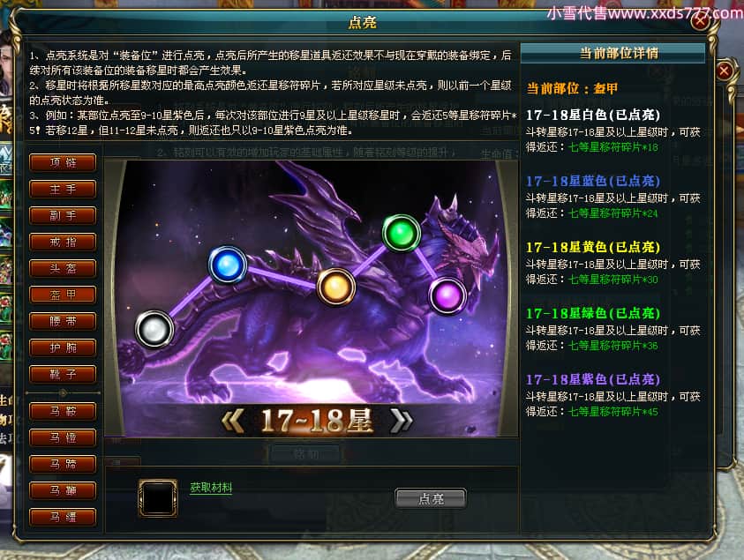744x560 pixels.
Task: Click the white star orb
Action: pos(154,329)
